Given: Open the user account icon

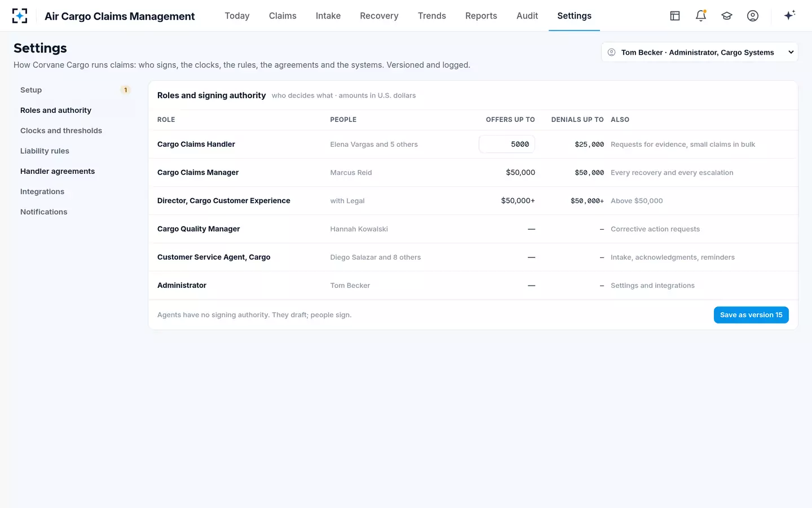Looking at the screenshot, I should pyautogui.click(x=753, y=16).
